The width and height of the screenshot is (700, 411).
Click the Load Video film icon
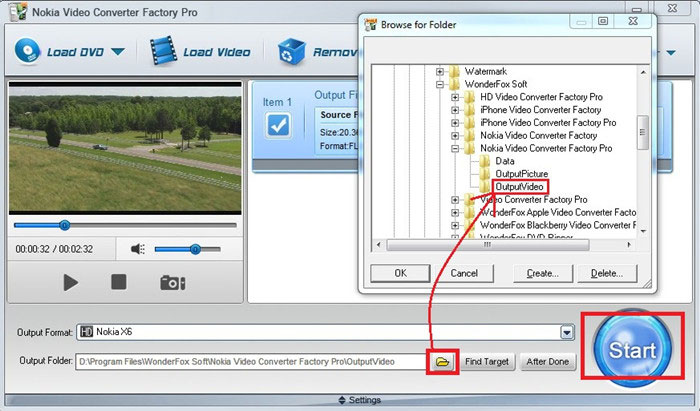click(162, 50)
